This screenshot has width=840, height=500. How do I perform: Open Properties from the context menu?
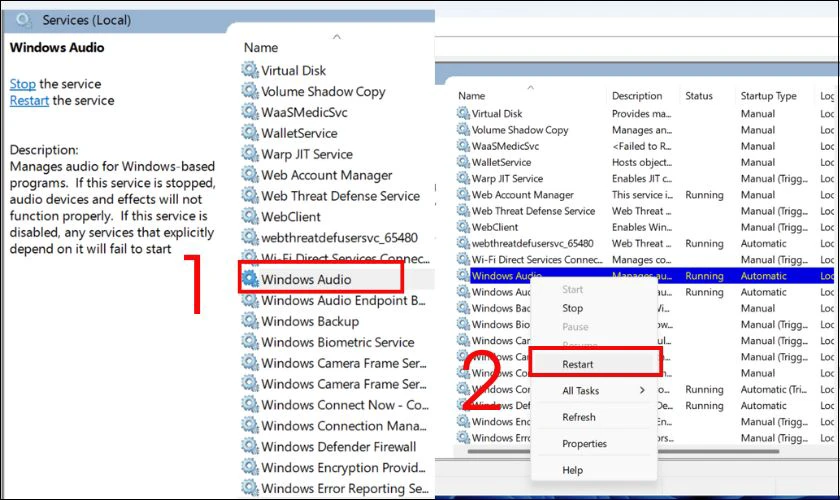pos(584,443)
